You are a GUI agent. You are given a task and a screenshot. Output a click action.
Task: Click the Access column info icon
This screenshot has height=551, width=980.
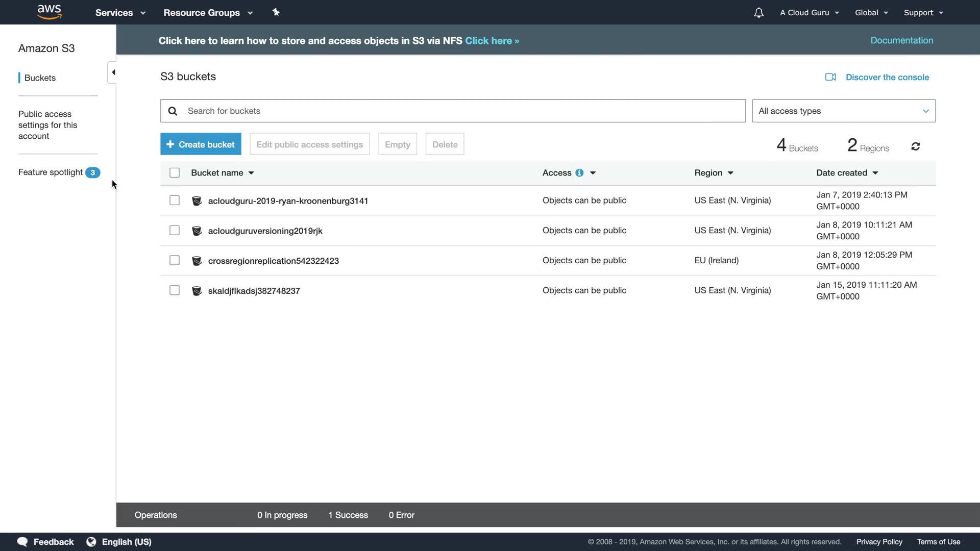(x=579, y=173)
